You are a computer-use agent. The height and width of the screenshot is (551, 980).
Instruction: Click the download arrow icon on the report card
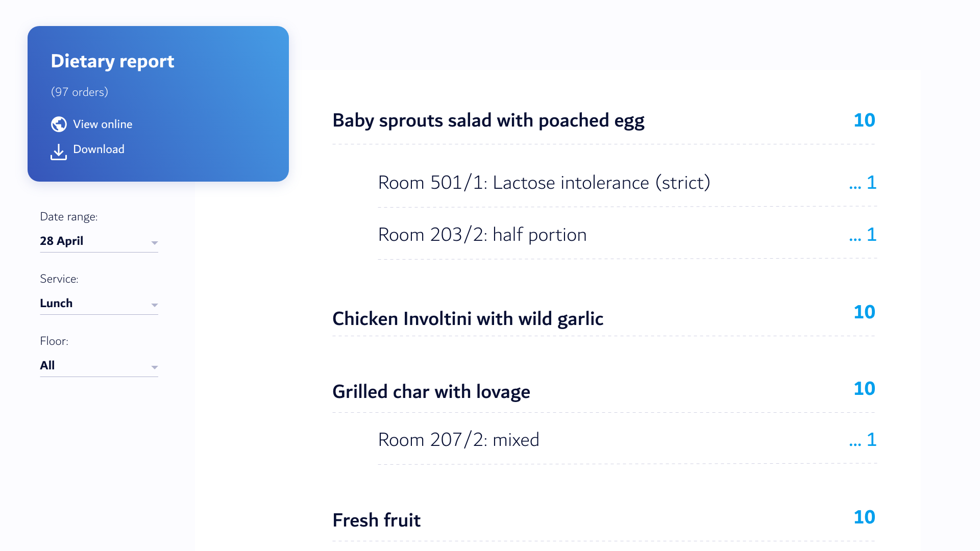coord(58,152)
